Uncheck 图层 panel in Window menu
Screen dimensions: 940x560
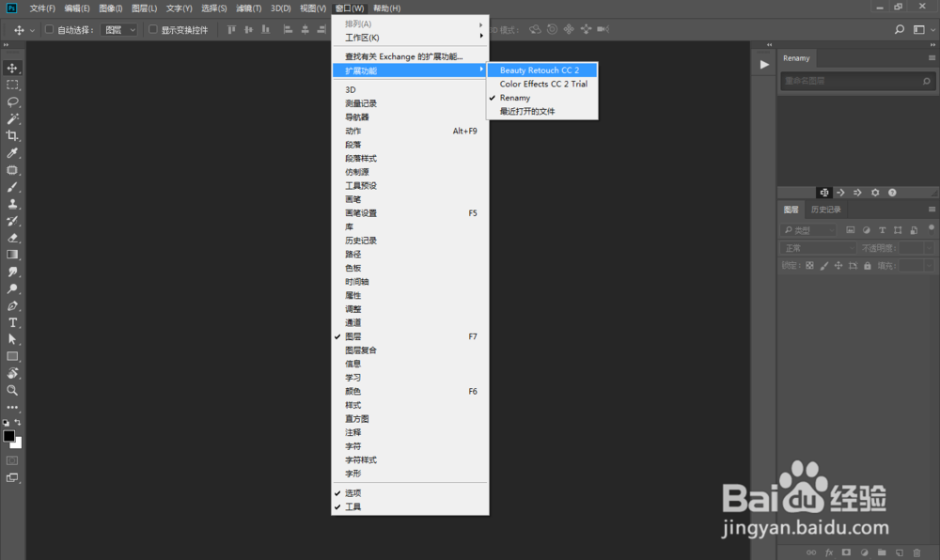click(x=410, y=336)
